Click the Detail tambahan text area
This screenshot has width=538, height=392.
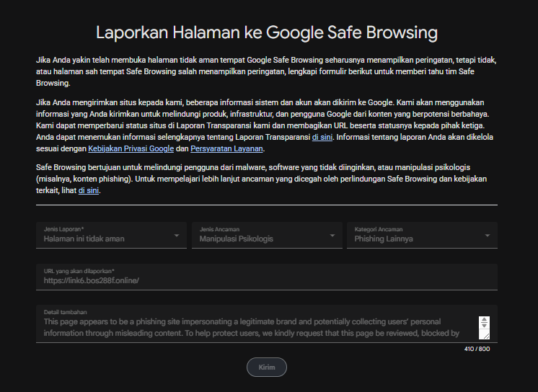[x=267, y=324]
